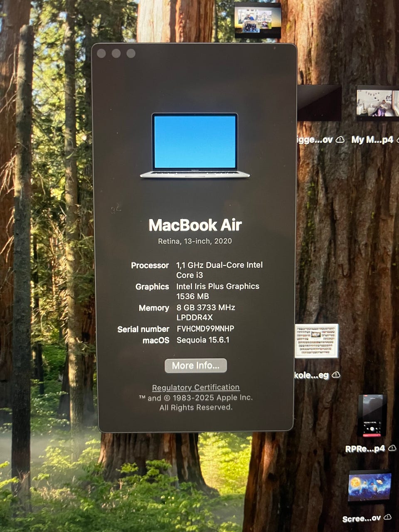Click the "Retina, 13-inch, 2020" subtitle

195,241
